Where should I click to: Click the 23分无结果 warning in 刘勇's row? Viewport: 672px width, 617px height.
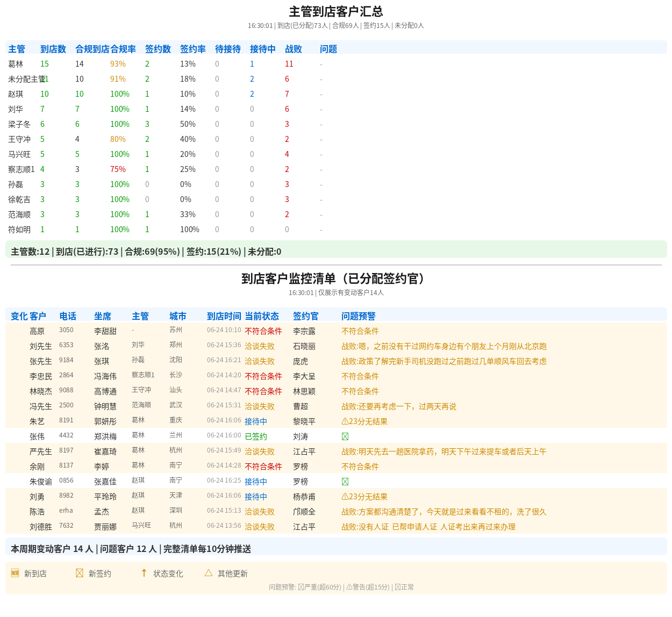tap(364, 497)
